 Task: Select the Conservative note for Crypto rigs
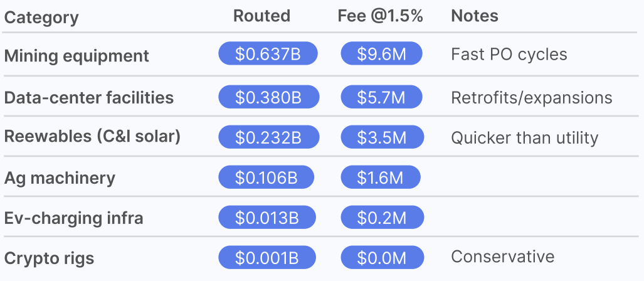(x=502, y=257)
